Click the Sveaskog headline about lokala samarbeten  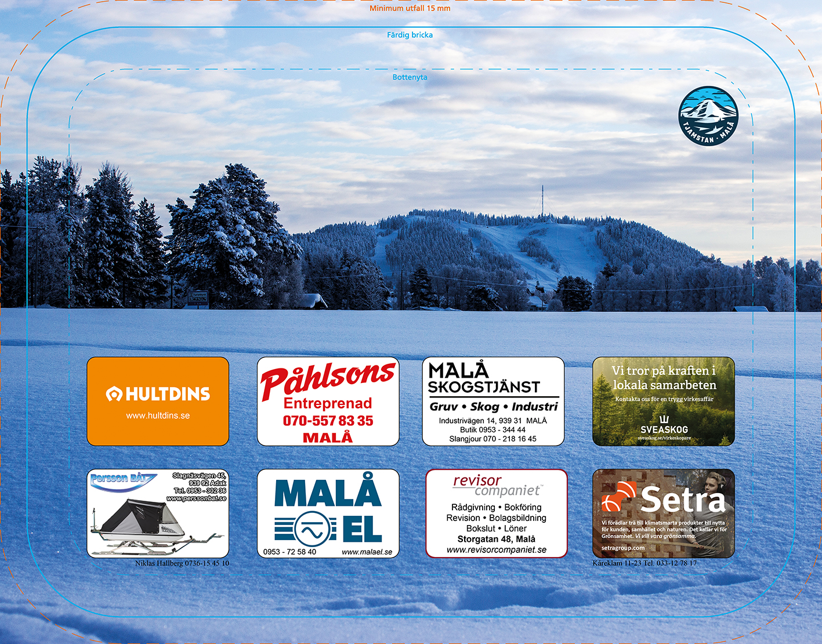pyautogui.click(x=664, y=378)
